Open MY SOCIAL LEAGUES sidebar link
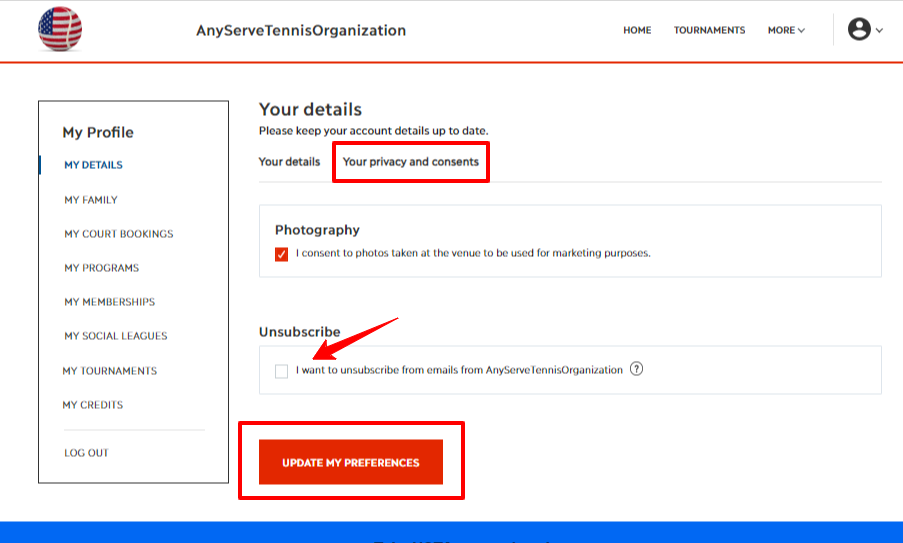903x543 pixels. coord(116,336)
